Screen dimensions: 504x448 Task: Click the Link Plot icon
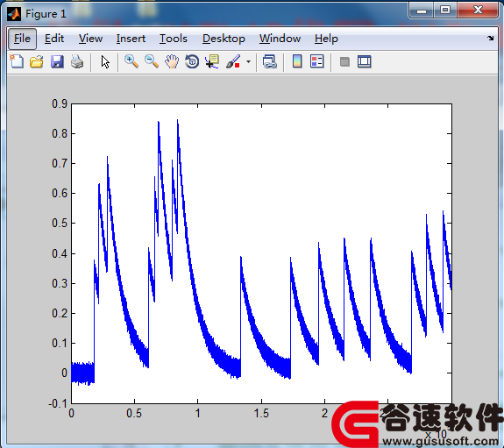tap(269, 61)
